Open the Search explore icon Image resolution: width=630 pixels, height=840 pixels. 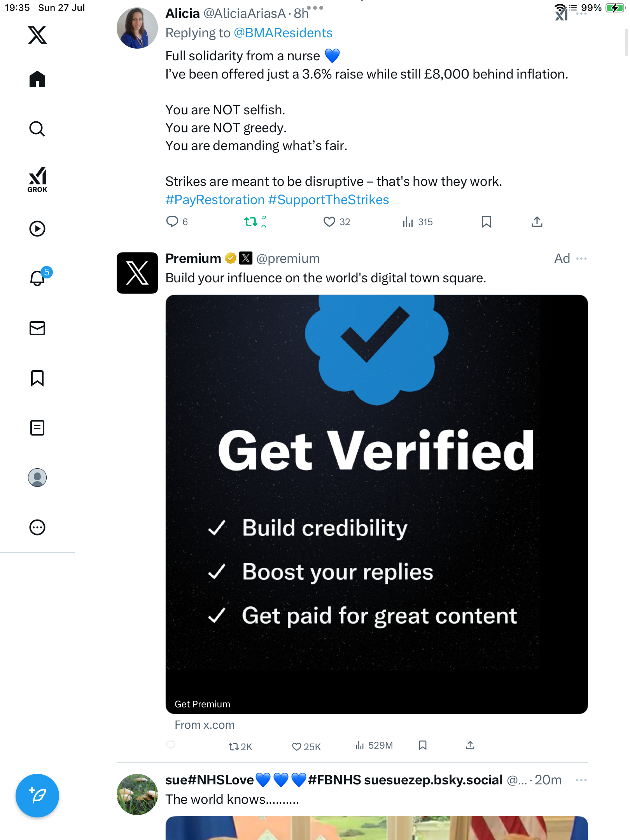[x=37, y=129]
